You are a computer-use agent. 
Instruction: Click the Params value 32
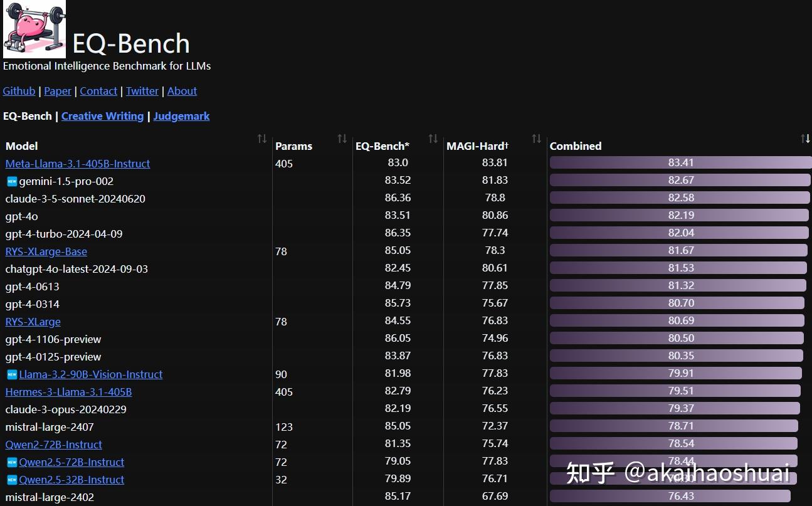click(281, 480)
